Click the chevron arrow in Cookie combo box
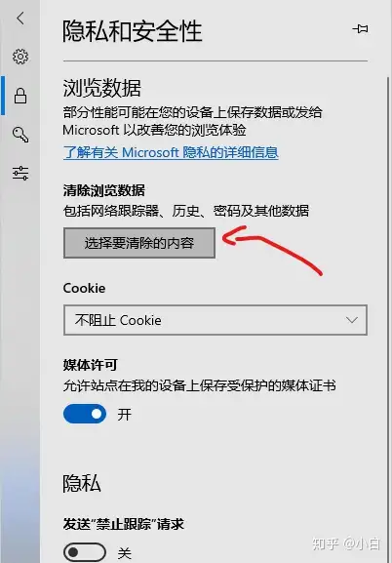 click(x=351, y=320)
